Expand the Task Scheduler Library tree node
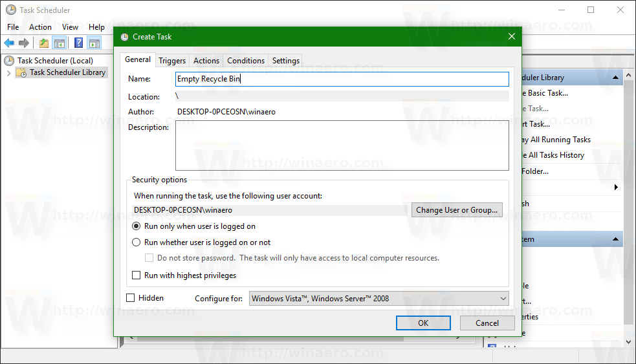This screenshot has height=364, width=636. coord(8,73)
